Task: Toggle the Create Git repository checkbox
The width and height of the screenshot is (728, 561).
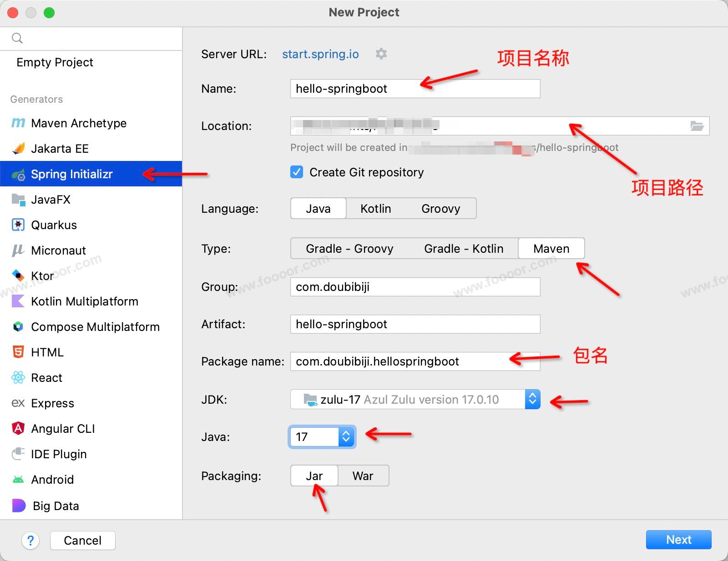Action: click(x=297, y=172)
